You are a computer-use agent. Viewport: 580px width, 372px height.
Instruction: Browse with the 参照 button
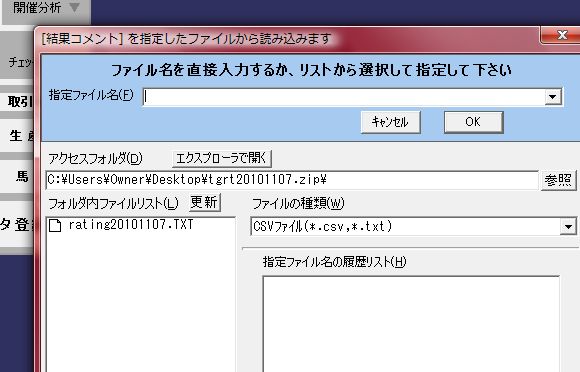pyautogui.click(x=558, y=180)
